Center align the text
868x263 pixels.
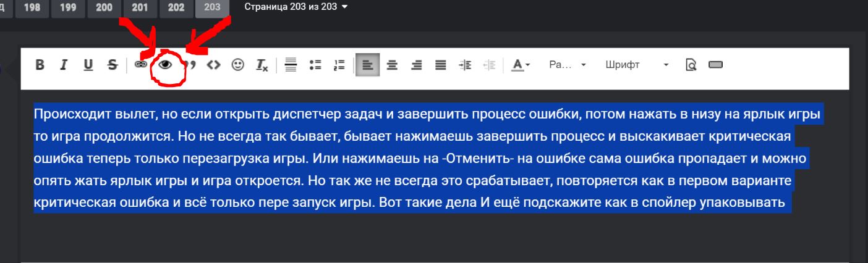[392, 64]
